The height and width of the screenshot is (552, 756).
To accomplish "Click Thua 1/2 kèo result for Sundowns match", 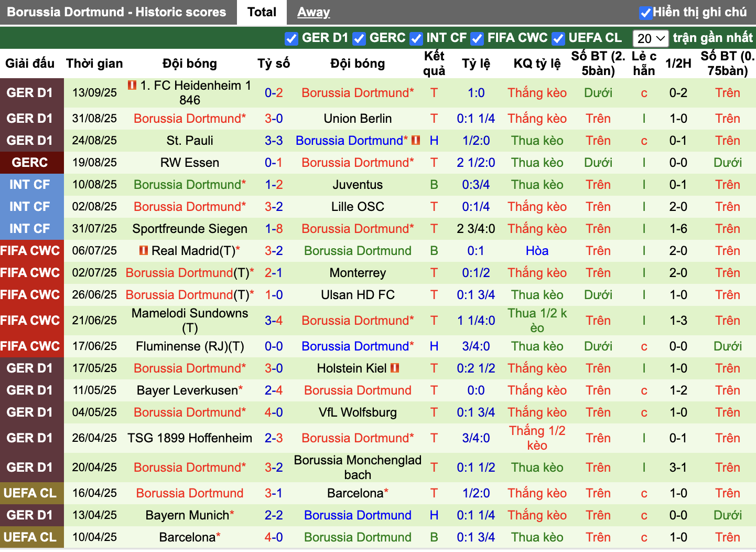I will click(x=537, y=321).
